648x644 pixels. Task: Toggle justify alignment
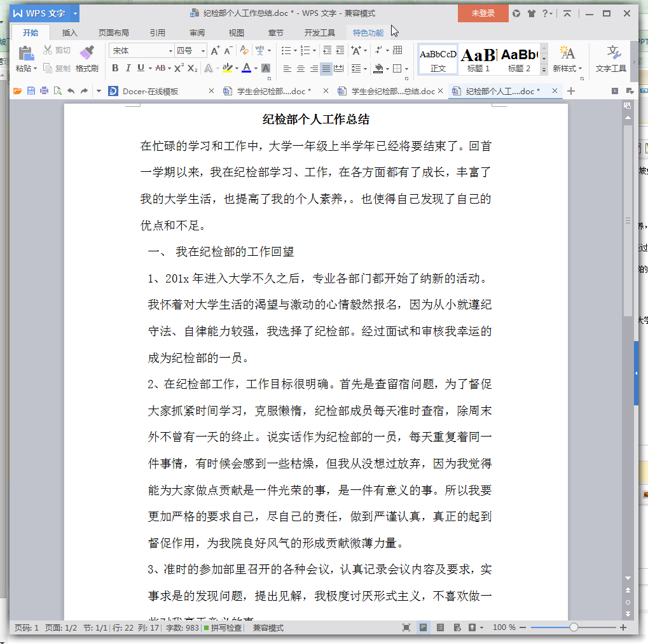click(x=326, y=68)
